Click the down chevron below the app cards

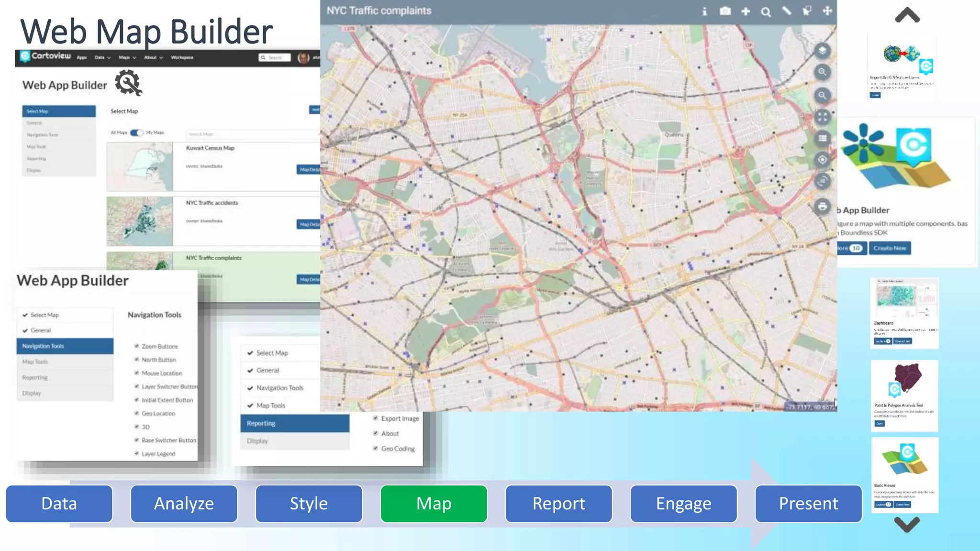click(x=907, y=525)
